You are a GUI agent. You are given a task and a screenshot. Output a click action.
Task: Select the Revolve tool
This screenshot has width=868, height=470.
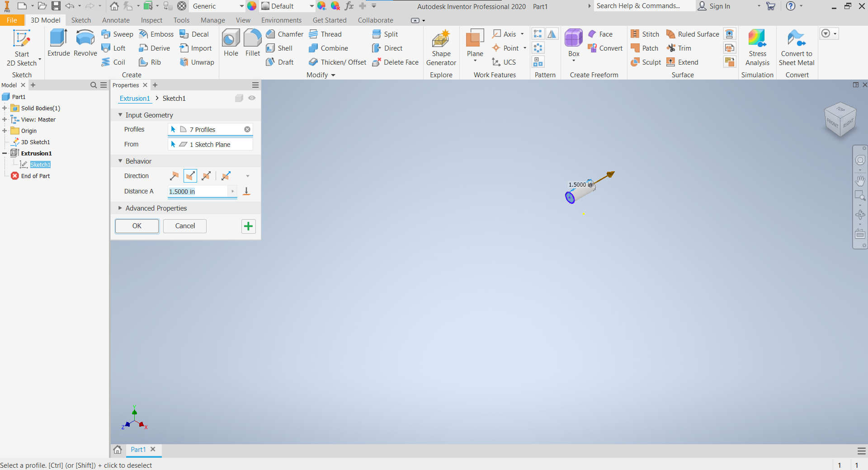click(85, 43)
